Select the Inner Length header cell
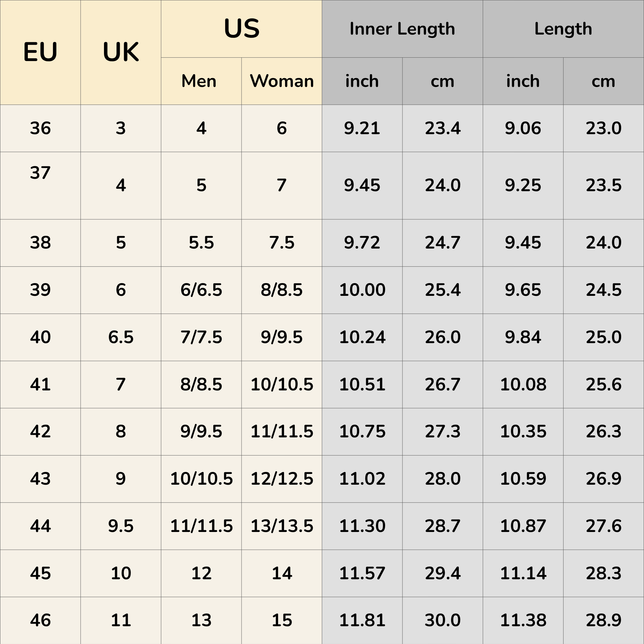 402,29
